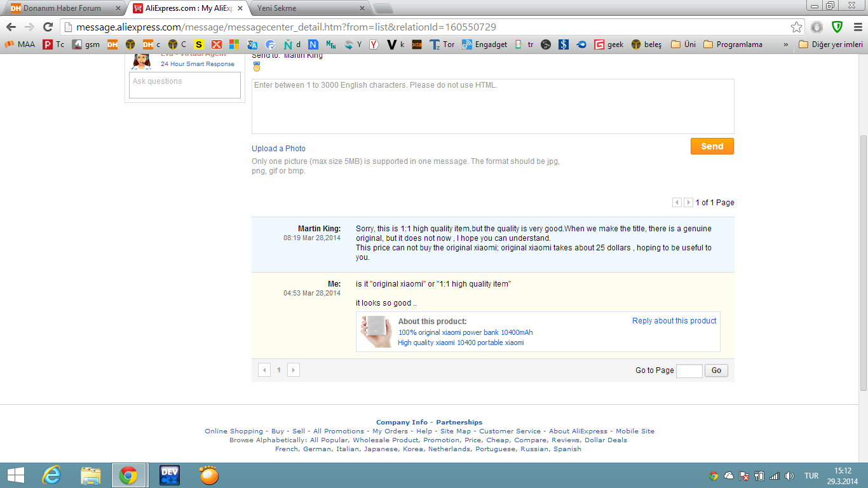Open OneDrive cloud tray icon
Screen dimensions: 868x488
point(728,475)
